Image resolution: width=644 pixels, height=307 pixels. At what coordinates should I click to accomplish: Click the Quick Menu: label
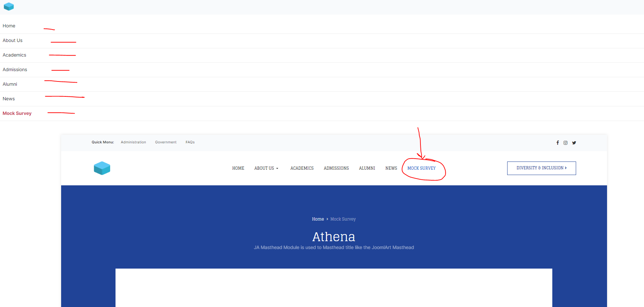point(103,142)
